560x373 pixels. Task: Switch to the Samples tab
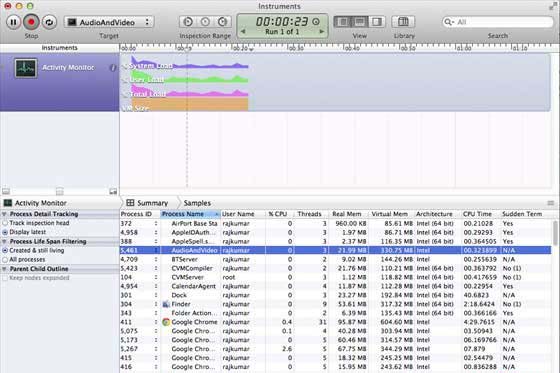coord(197,203)
